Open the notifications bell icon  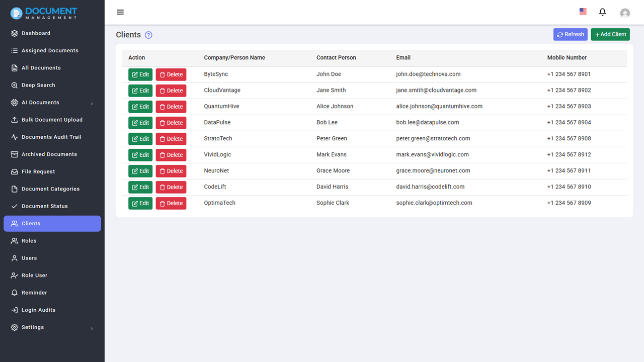pyautogui.click(x=602, y=12)
